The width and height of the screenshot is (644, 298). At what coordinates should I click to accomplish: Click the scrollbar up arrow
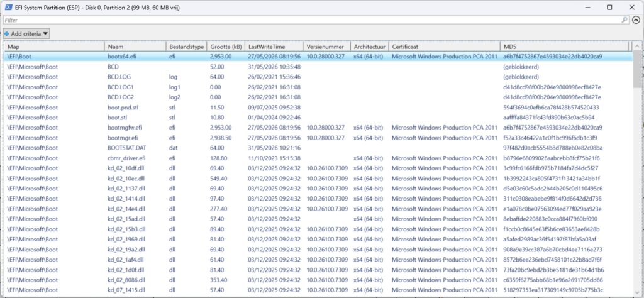click(x=637, y=47)
